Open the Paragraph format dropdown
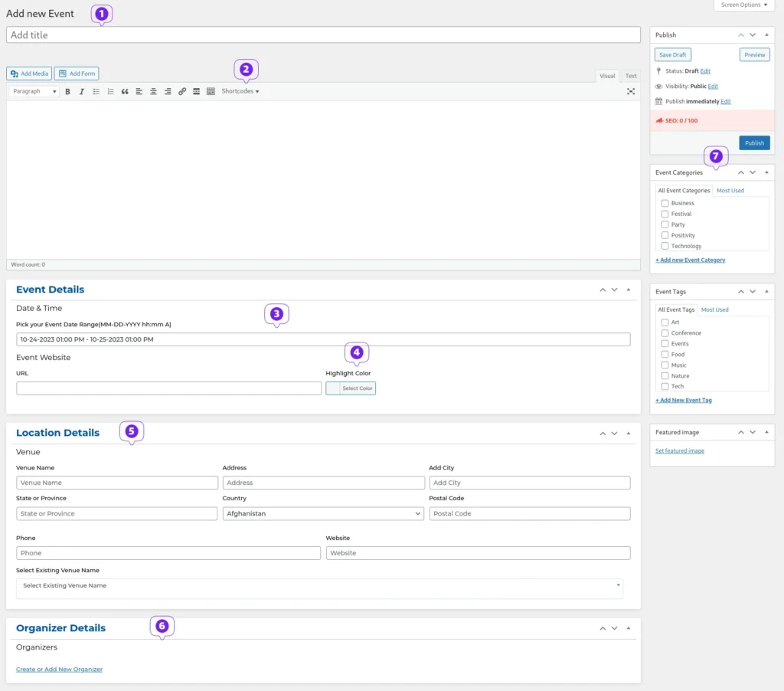Image resolution: width=784 pixels, height=691 pixels. coord(34,91)
